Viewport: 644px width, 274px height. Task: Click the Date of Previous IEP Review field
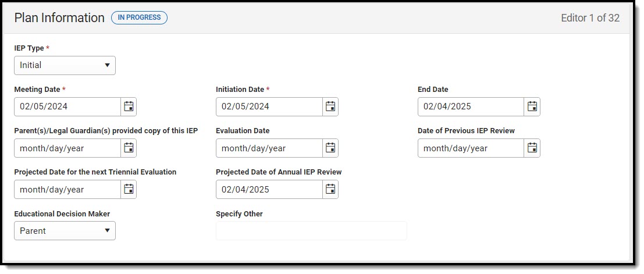click(x=471, y=148)
